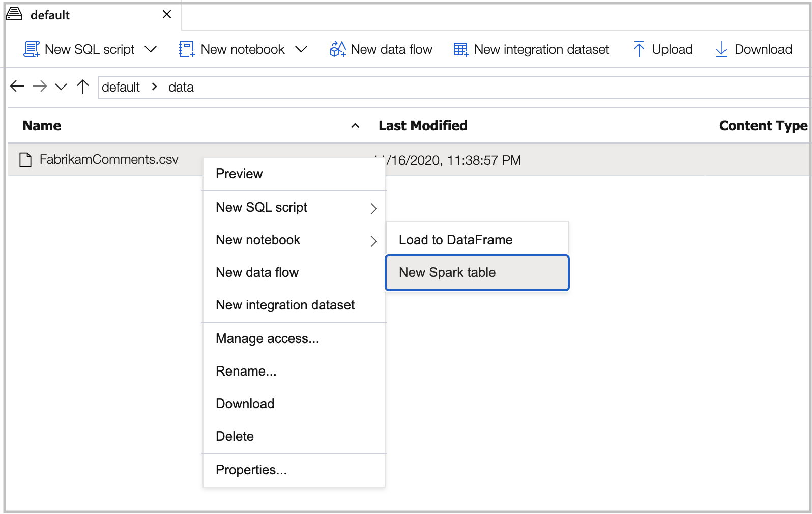
Task: Click the forward navigation arrow
Action: tap(40, 87)
